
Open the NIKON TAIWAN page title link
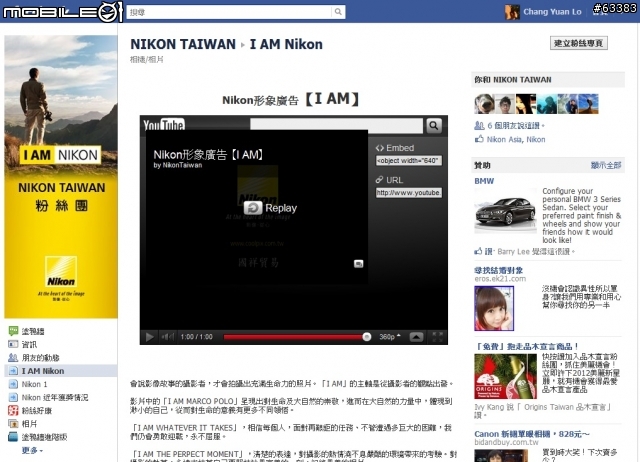[183, 44]
